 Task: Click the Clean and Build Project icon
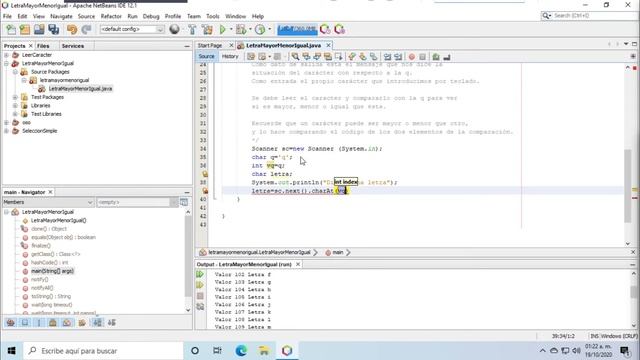[207, 29]
